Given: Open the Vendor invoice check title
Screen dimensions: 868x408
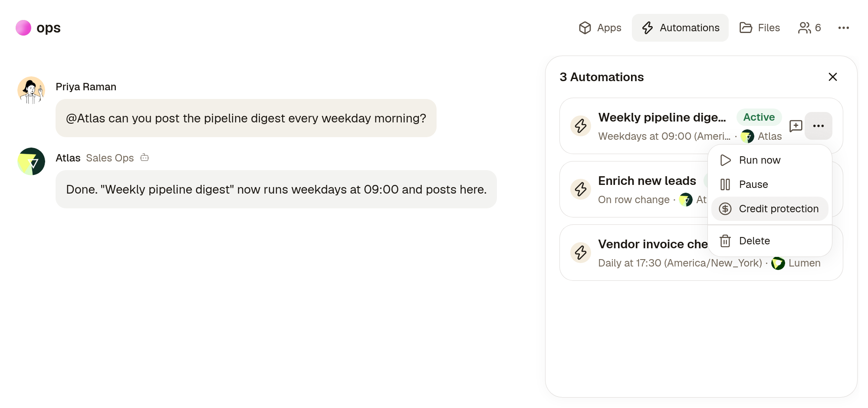Looking at the screenshot, I should coord(653,244).
